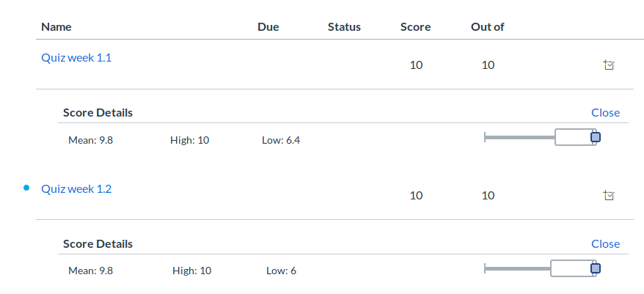644x294 pixels.
Task: Click the Low: 6 statistic for Quiz week 1.2
Action: point(281,271)
